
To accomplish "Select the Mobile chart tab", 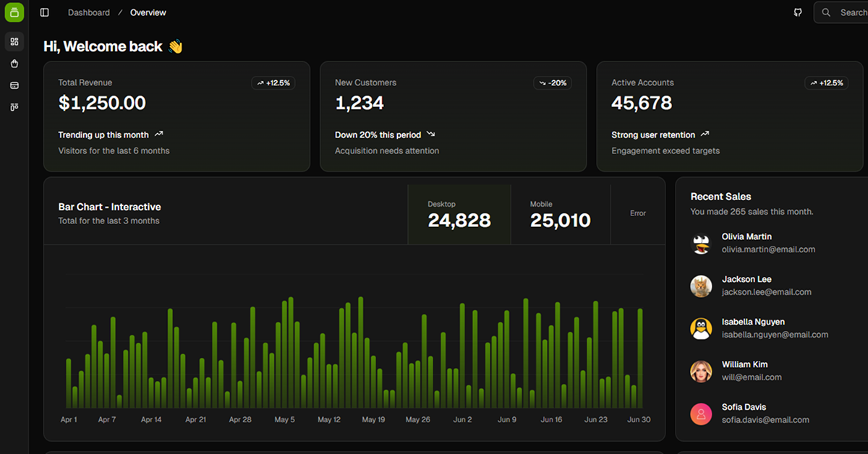I will [561, 215].
